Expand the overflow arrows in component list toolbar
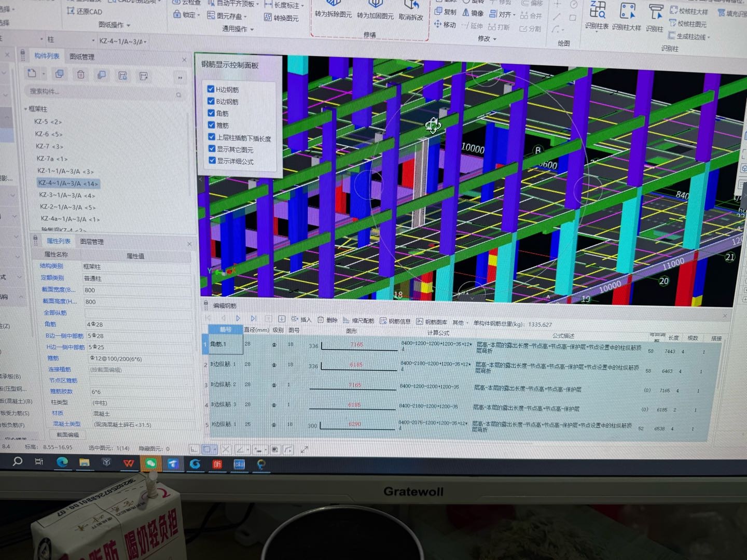This screenshot has height=560, width=747. coord(180,77)
